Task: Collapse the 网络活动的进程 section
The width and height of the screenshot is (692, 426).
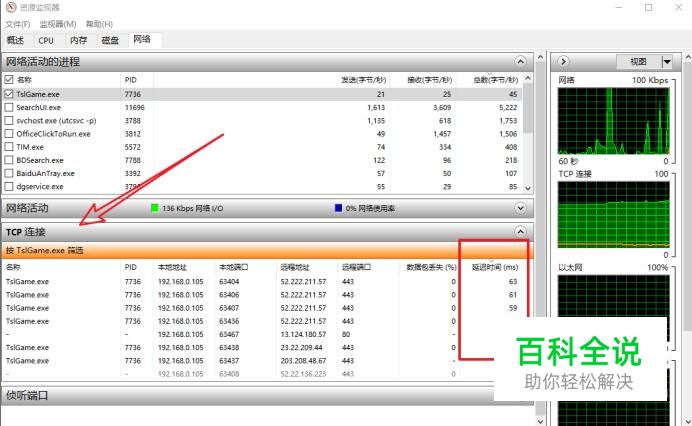Action: pos(520,61)
